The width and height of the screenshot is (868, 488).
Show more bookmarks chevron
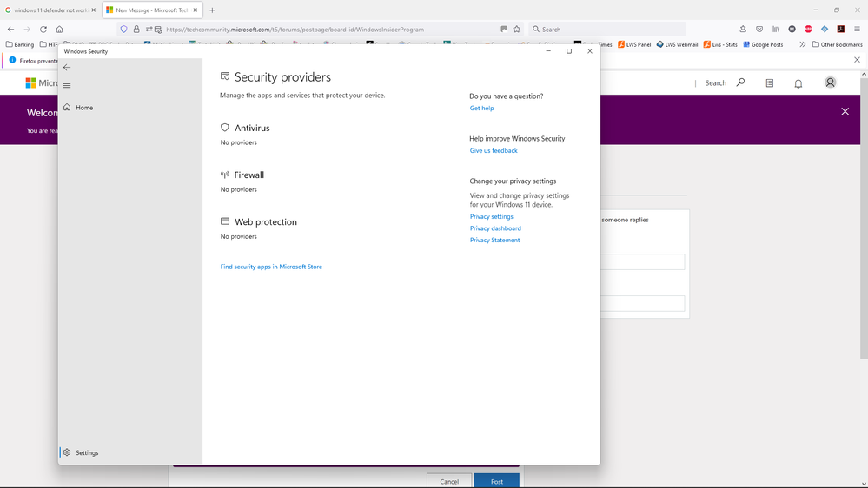(803, 44)
